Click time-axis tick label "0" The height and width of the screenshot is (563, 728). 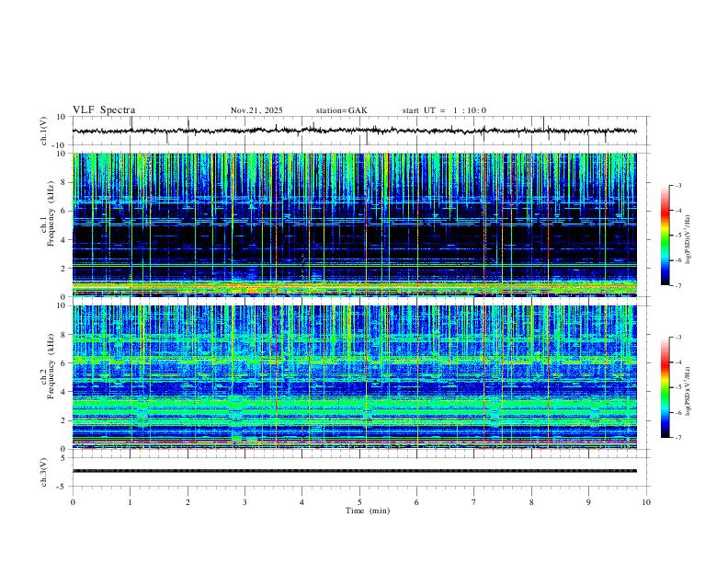click(73, 502)
